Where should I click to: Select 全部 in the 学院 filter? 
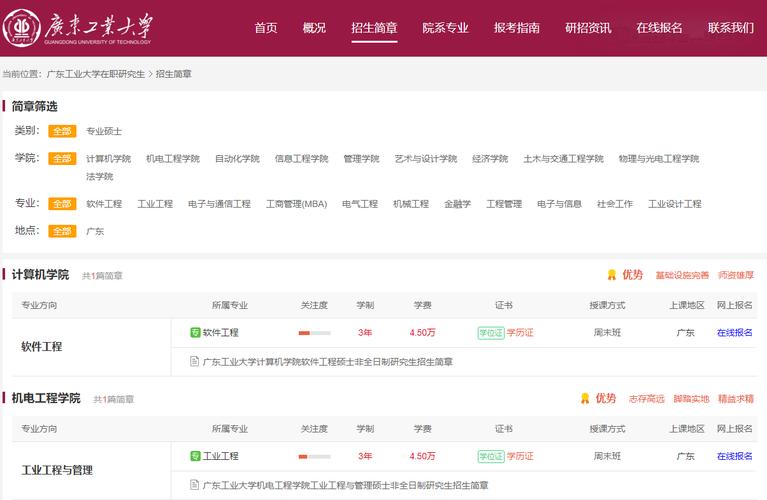62,159
